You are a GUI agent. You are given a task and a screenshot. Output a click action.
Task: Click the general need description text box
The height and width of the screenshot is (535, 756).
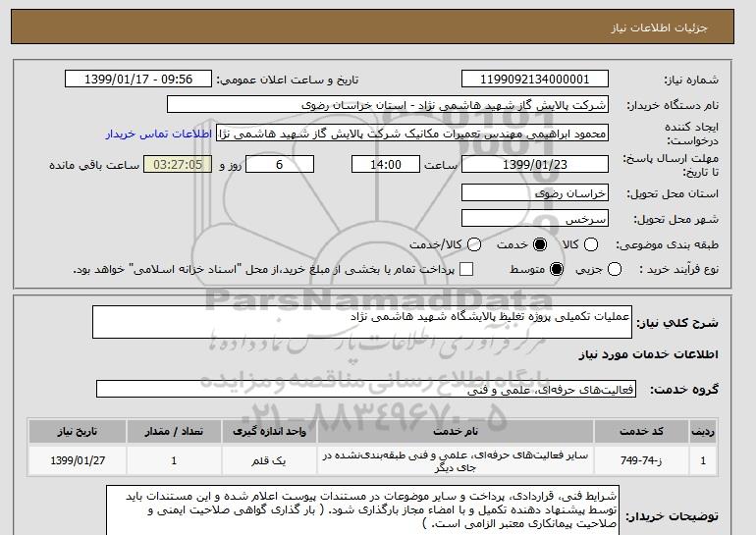(362, 322)
